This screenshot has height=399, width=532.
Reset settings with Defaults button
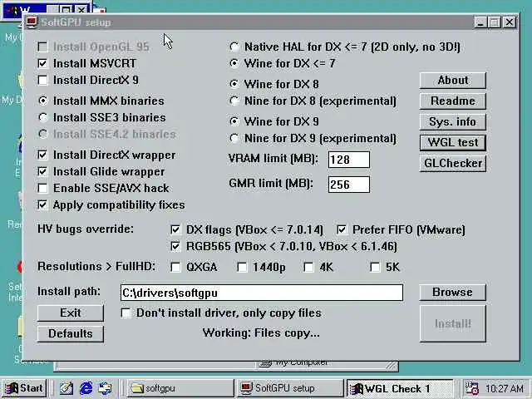[70, 334]
